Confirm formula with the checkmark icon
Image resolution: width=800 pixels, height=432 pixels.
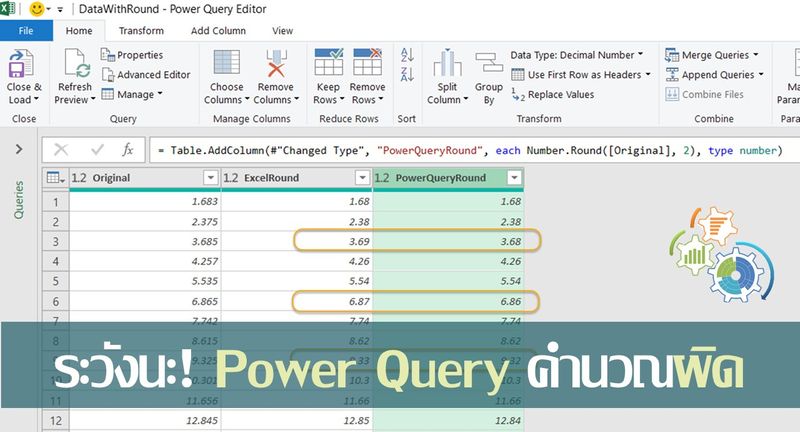point(97,150)
